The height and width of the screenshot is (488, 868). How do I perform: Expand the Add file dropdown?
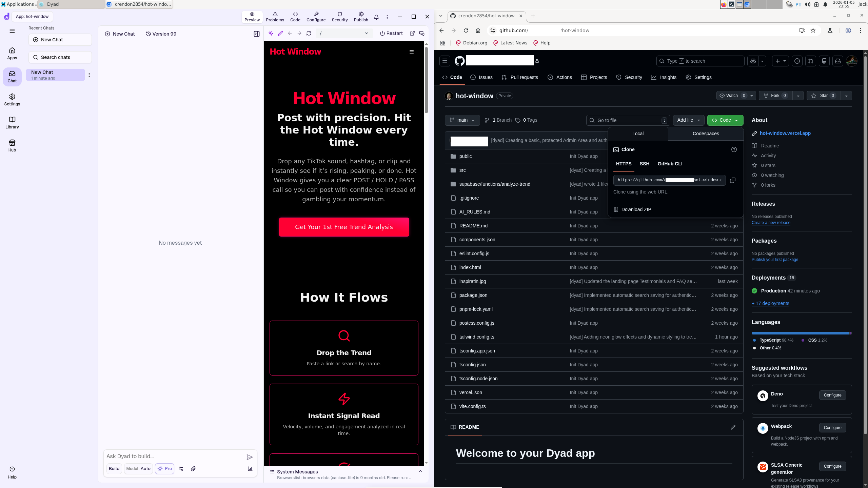(689, 120)
